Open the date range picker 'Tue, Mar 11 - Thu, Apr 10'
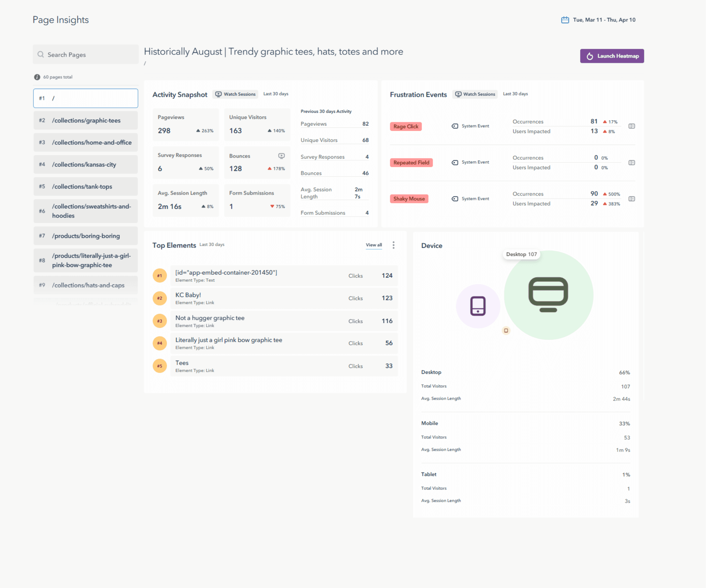The width and height of the screenshot is (706, 588). tap(603, 20)
